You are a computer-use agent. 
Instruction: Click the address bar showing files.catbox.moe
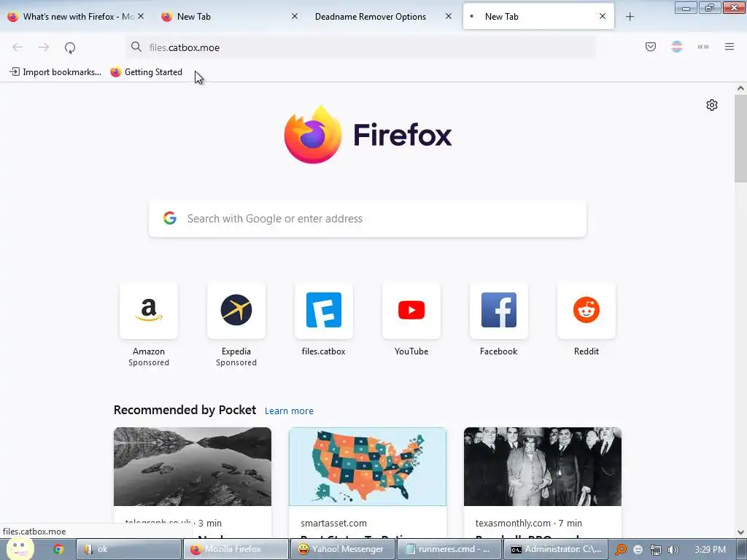point(360,47)
